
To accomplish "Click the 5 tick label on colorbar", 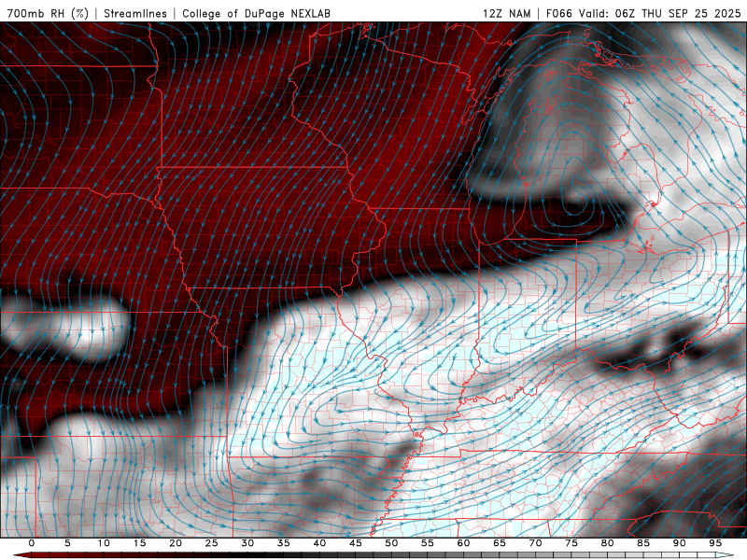I will coord(67,543).
